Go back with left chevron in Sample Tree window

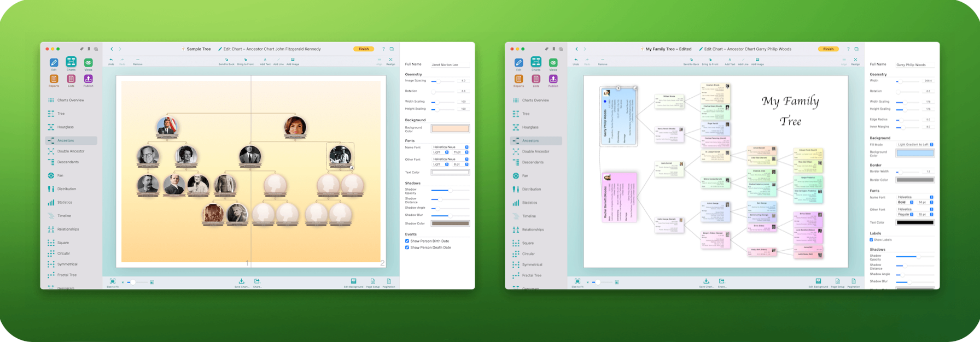[112, 49]
